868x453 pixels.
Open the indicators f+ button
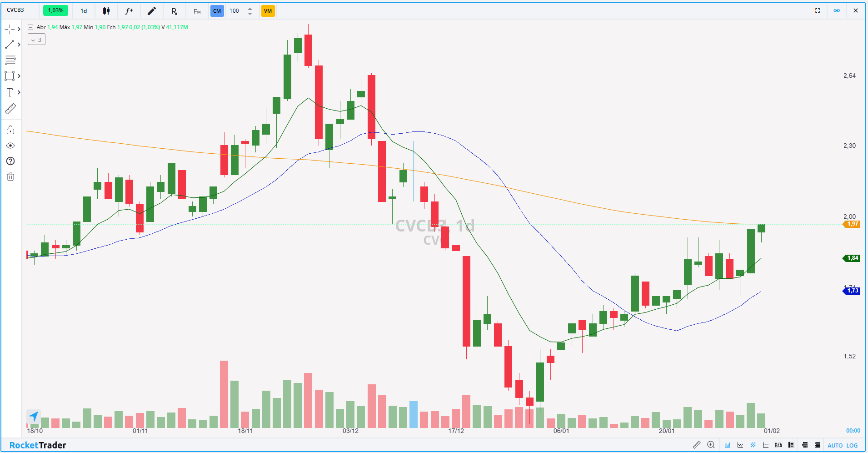point(129,11)
